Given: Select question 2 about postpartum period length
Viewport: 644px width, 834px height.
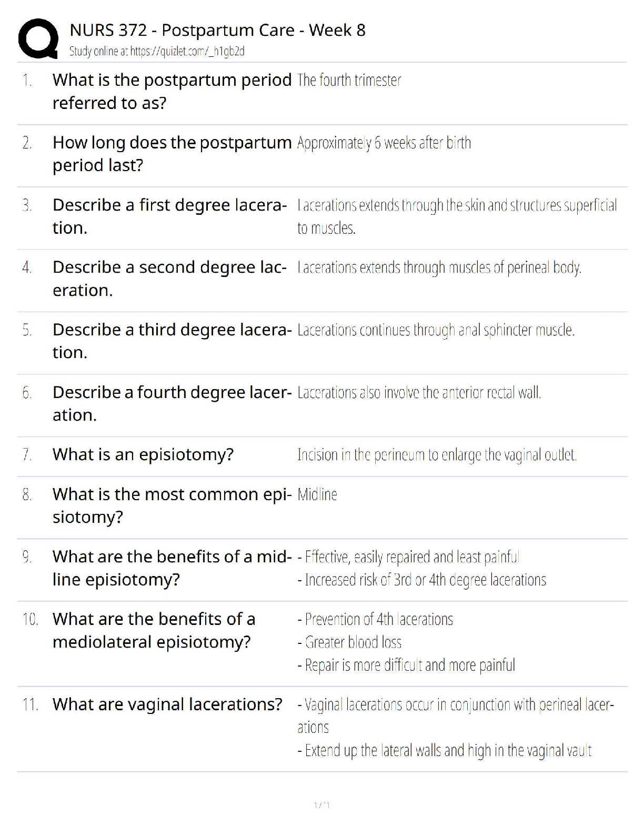Looking at the screenshot, I should click(172, 154).
